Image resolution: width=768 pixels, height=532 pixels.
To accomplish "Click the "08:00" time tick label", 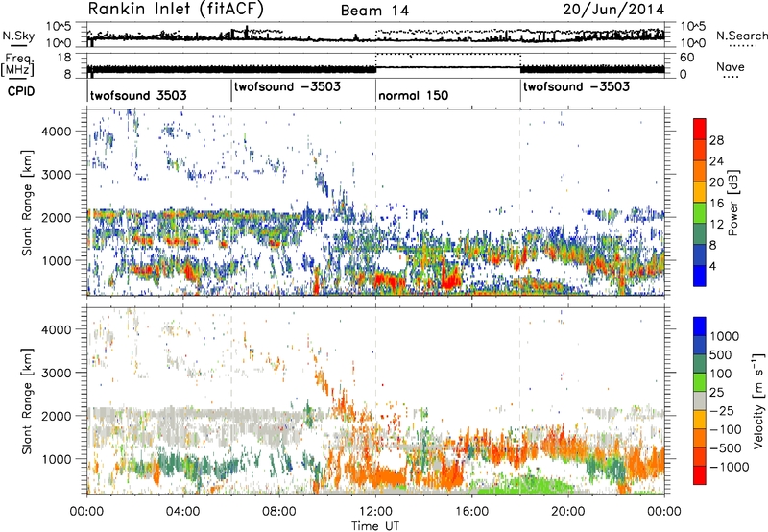I will [279, 512].
